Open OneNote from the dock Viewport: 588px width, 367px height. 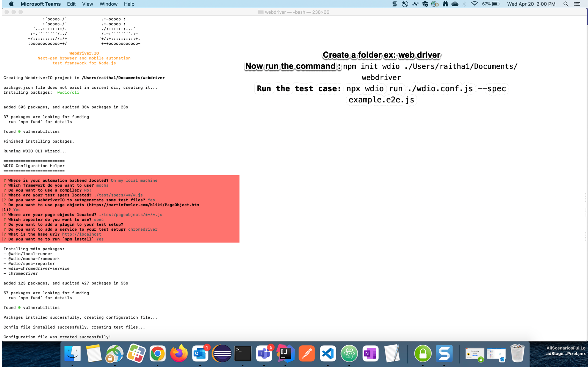point(370,354)
